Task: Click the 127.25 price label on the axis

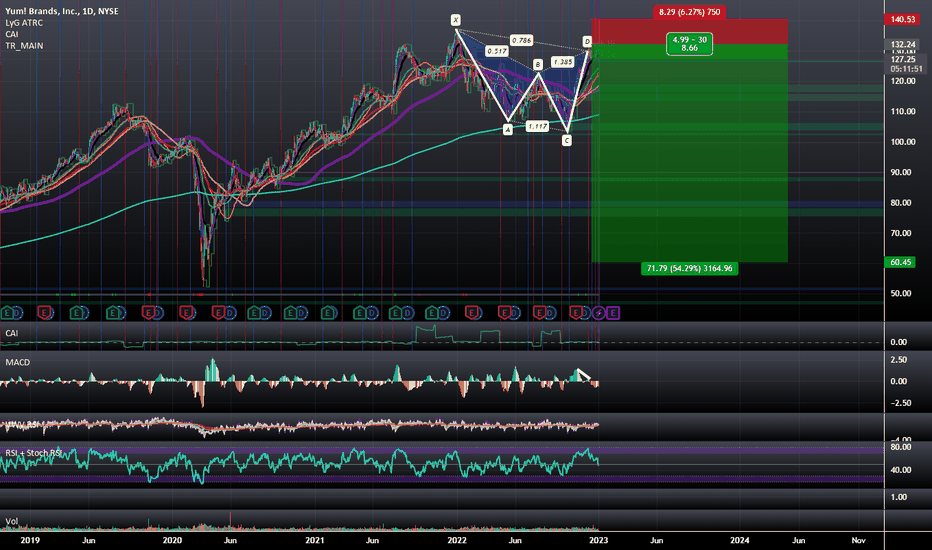Action: point(903,59)
